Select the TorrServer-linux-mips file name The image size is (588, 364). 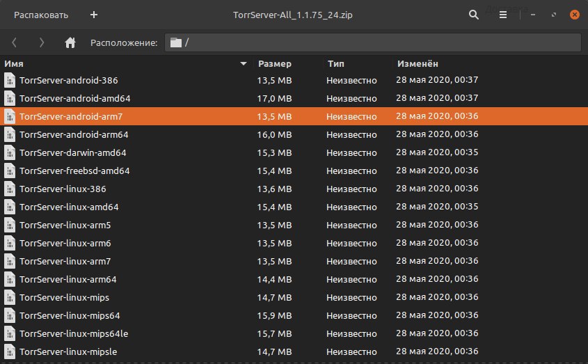click(x=64, y=298)
